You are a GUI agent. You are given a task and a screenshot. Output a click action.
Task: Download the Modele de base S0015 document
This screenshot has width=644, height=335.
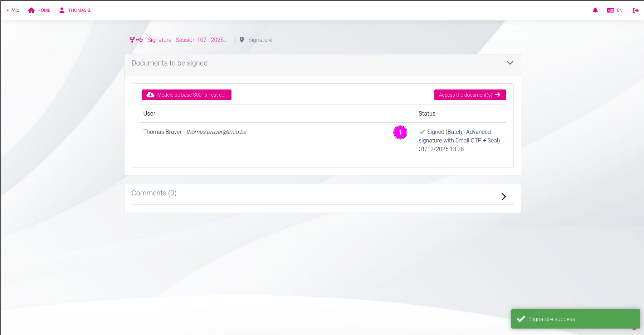pos(186,95)
